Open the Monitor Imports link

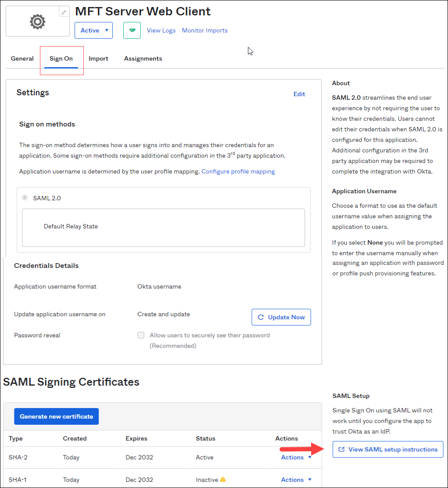coord(204,30)
